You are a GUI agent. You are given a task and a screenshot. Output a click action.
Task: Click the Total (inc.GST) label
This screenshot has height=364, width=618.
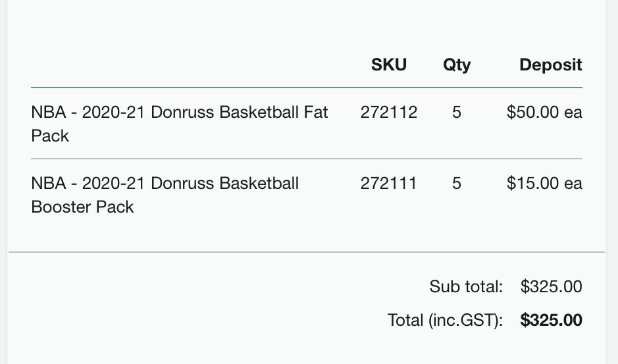coord(446,320)
